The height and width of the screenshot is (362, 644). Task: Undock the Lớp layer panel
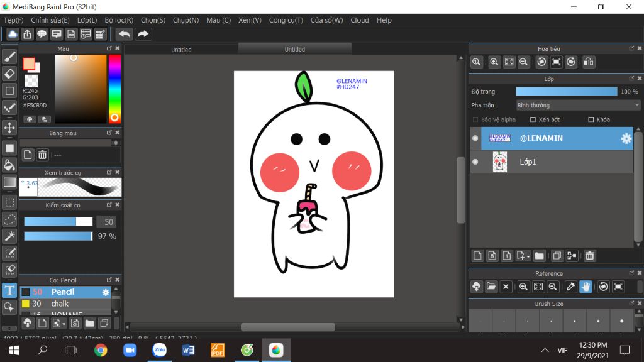point(631,79)
